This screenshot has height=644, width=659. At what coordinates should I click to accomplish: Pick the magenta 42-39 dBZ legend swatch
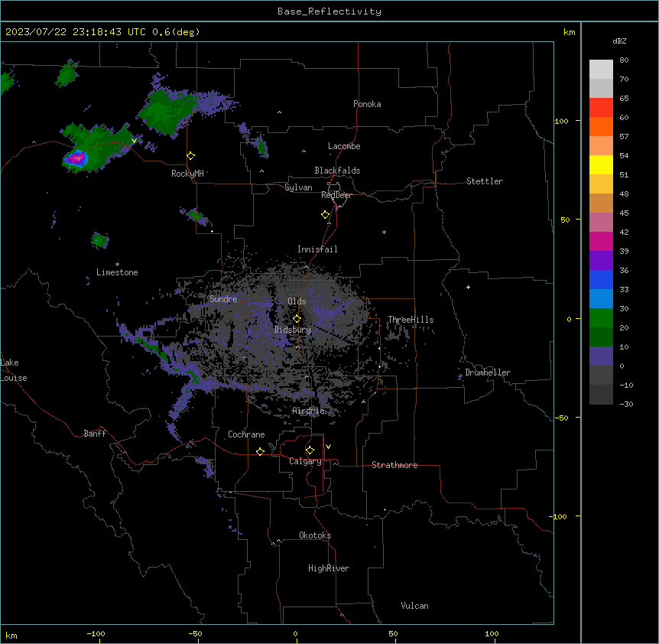[x=601, y=242]
